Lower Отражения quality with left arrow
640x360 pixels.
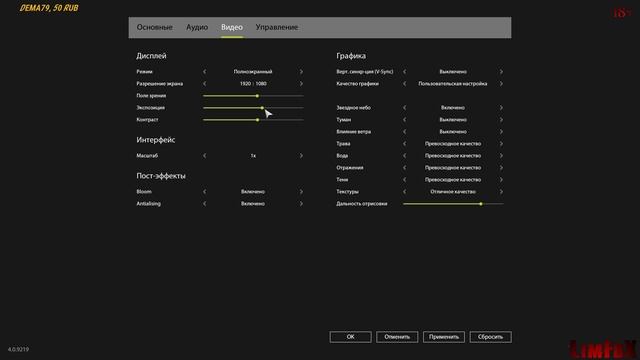pyautogui.click(x=404, y=168)
